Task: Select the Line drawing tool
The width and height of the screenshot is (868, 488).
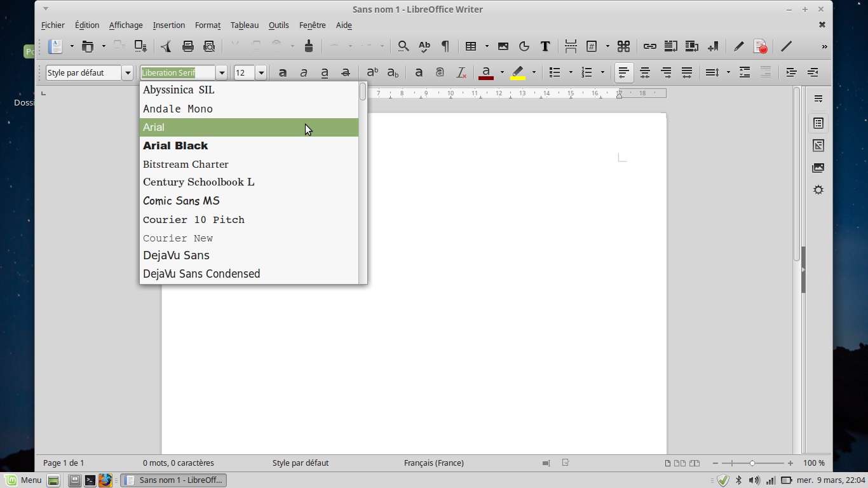Action: (x=786, y=46)
